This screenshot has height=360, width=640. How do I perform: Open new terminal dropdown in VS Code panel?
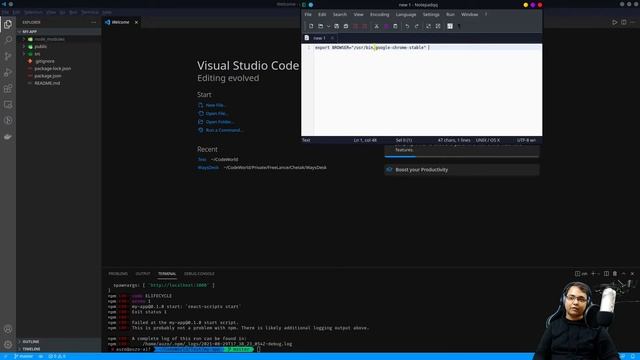click(x=598, y=273)
